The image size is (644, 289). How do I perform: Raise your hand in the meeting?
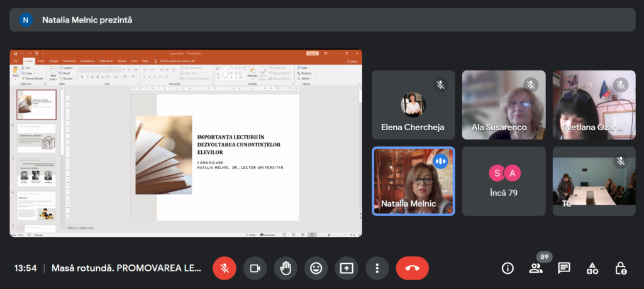pos(286,268)
